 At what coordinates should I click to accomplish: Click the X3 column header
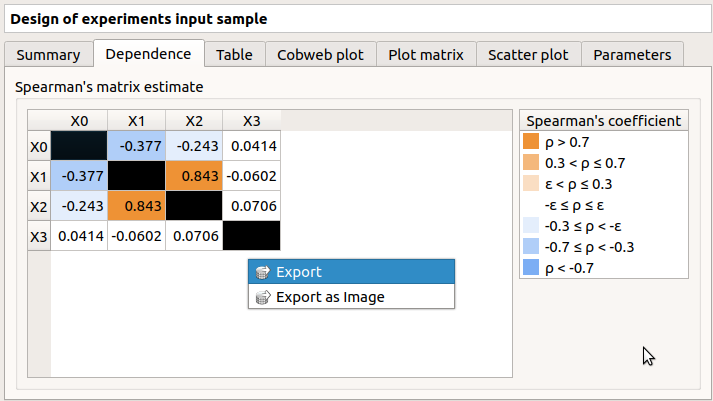click(251, 121)
